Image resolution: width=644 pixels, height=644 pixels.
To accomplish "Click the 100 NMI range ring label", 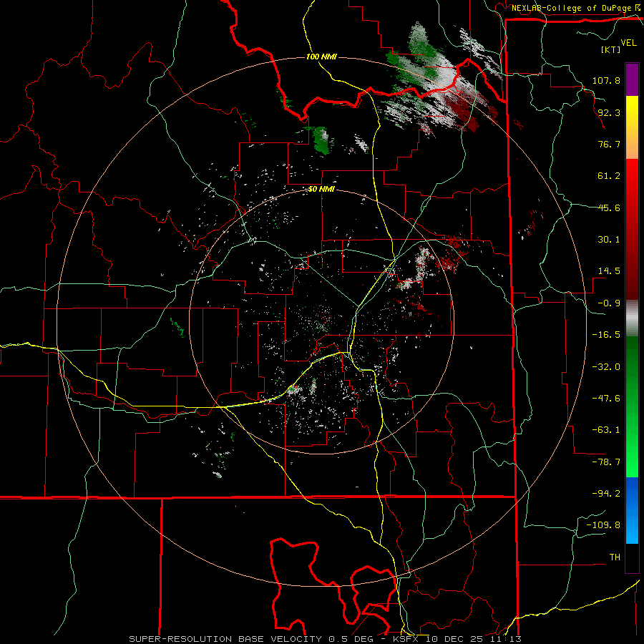I will [321, 57].
